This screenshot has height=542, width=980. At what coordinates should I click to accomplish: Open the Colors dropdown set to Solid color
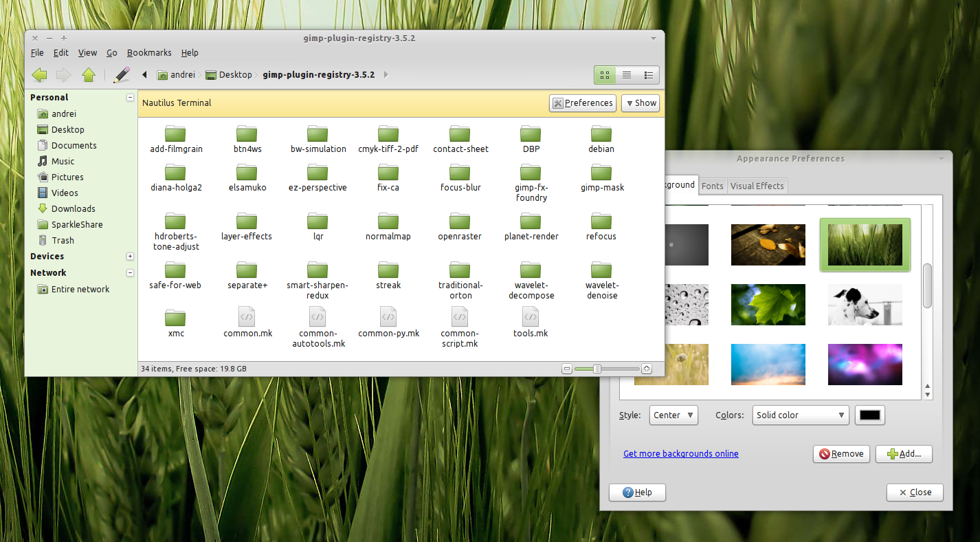coord(801,415)
